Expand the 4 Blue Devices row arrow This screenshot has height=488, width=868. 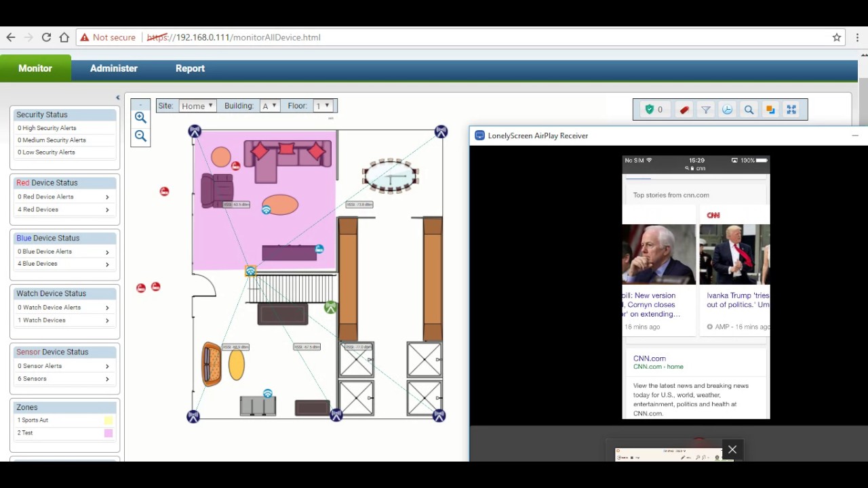107,264
